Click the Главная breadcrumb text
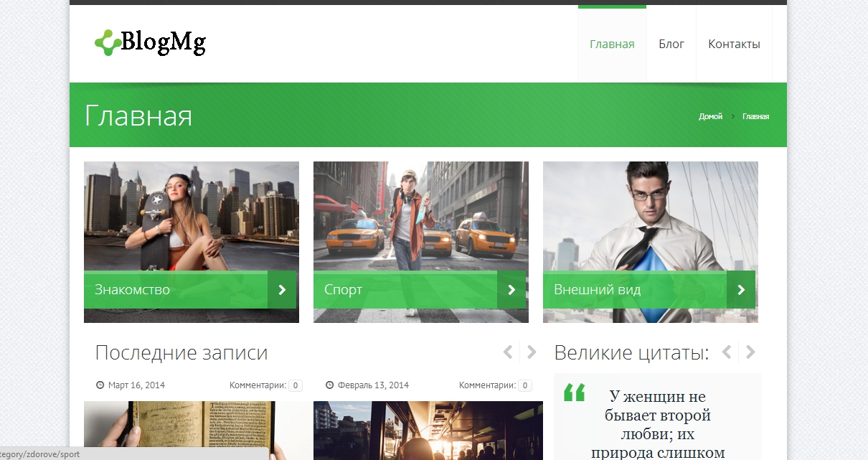 (x=755, y=116)
